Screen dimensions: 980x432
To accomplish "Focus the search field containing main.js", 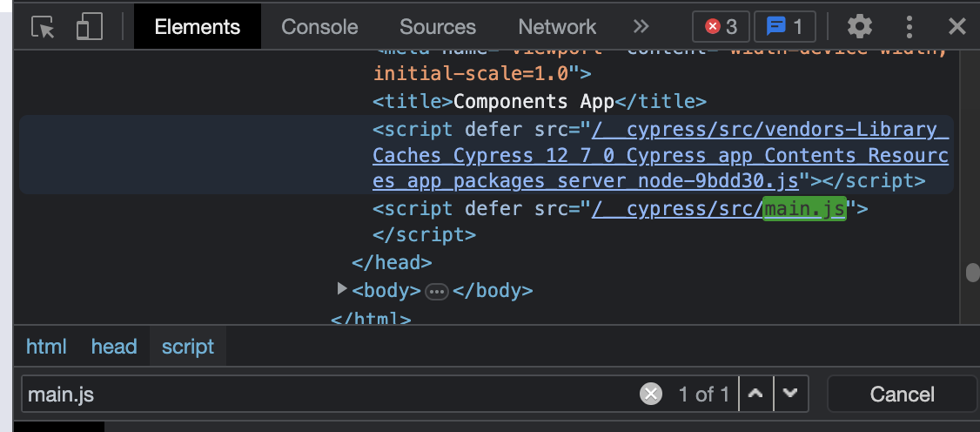I will 332,395.
